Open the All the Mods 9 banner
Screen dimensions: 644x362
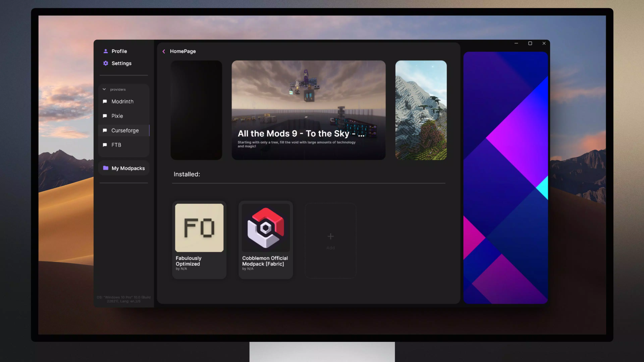309,110
